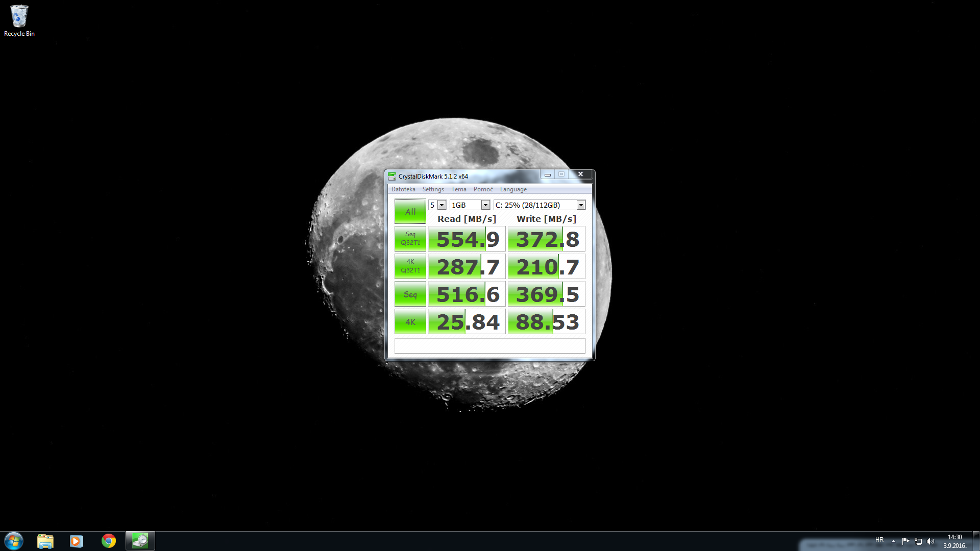Click CrystalDiskMark taskbar icon
This screenshot has width=980, height=551.
(140, 541)
